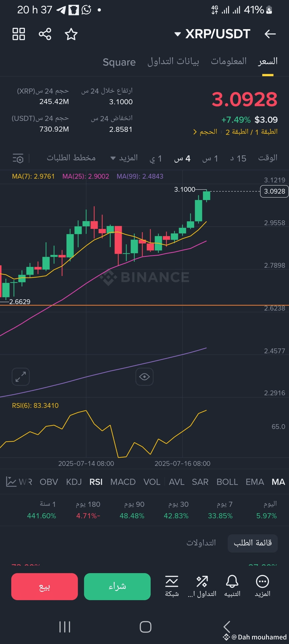Viewport: 289px width, 644px height.
Task: Toggle the VOL indicator
Action: pos(152,482)
